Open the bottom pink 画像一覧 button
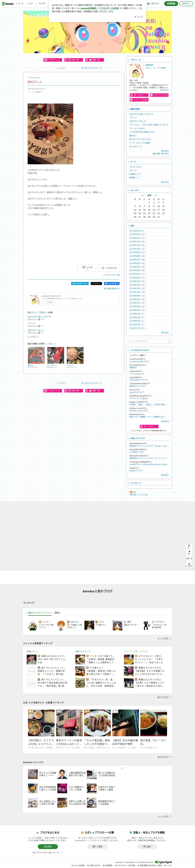195x868 pixels. (x=94, y=391)
